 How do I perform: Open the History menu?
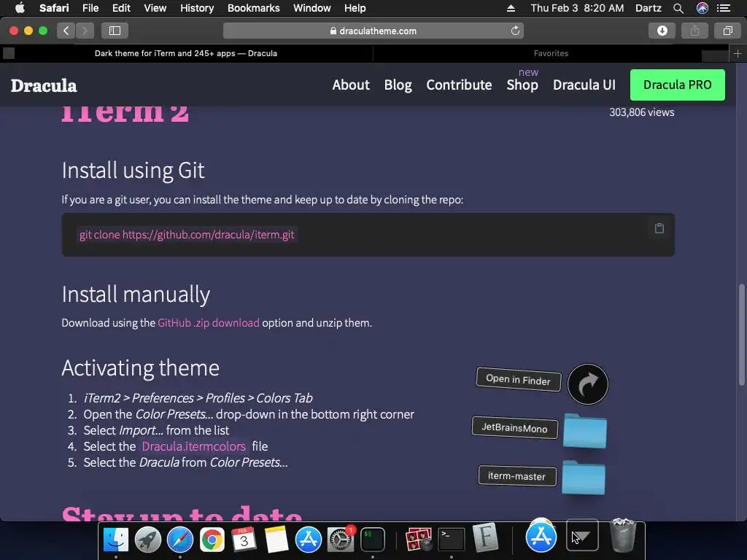point(197,8)
